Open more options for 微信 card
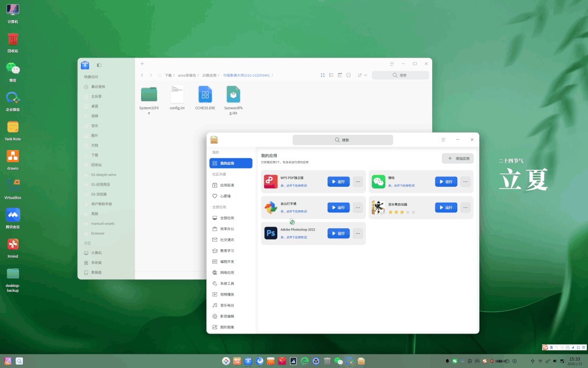Image resolution: width=588 pixels, height=368 pixels. (x=465, y=182)
